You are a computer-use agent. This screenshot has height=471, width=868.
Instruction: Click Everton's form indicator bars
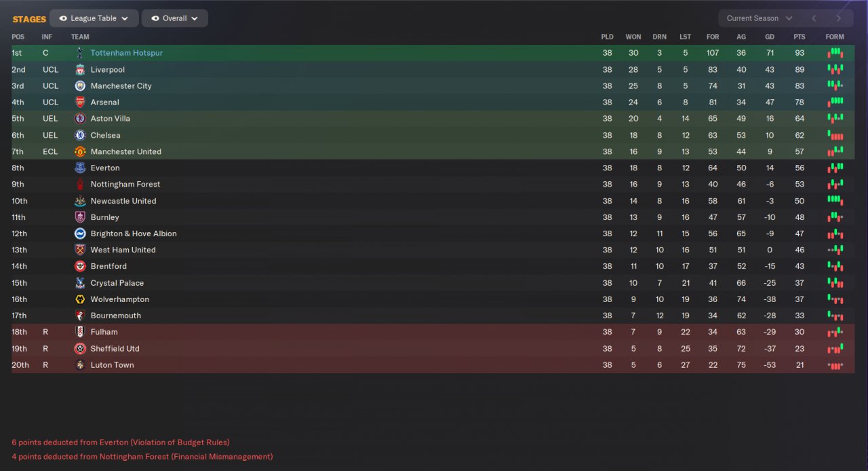click(835, 168)
